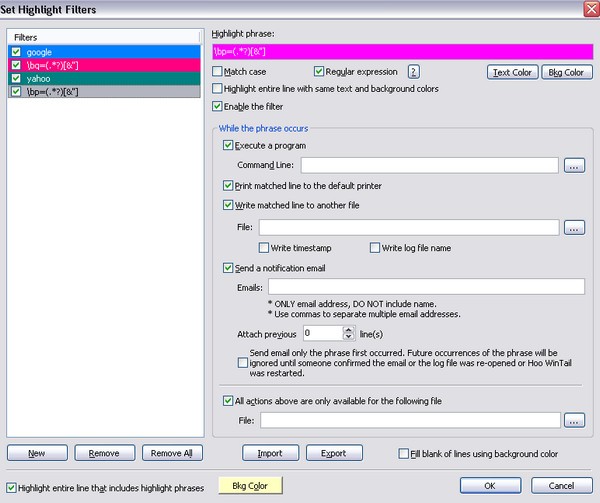
Task: Toggle the Match case checkbox
Action: [219, 72]
